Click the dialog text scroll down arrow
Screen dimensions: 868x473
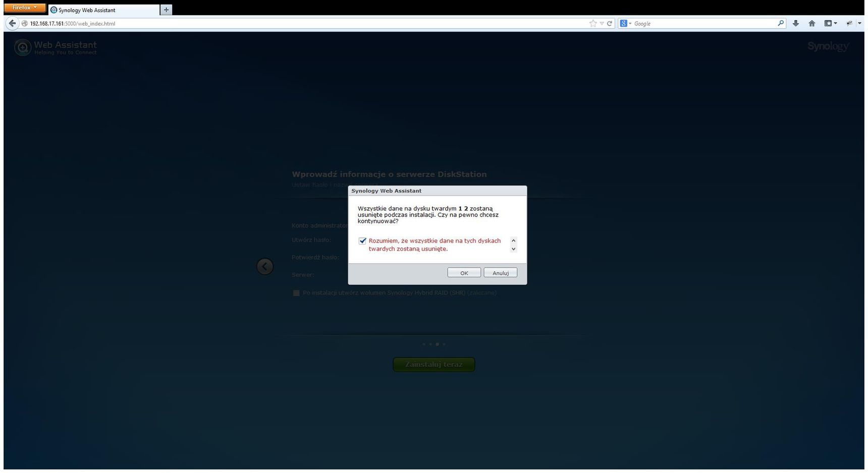(x=513, y=249)
